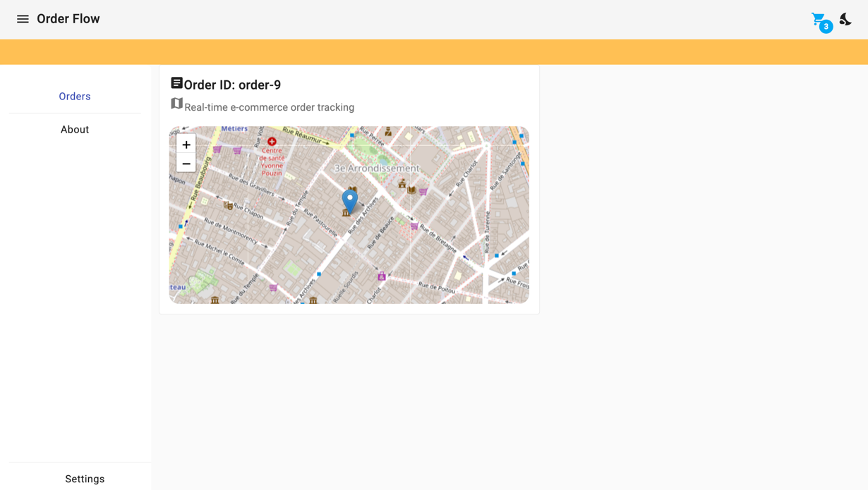Open the navigation hamburger menu
Viewport: 868px width, 490px height.
point(23,18)
